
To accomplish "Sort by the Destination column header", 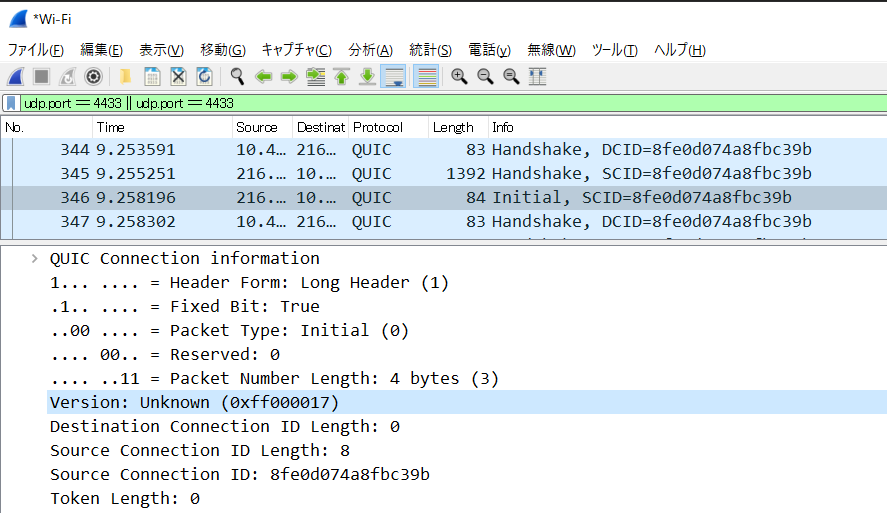I will (x=320, y=127).
